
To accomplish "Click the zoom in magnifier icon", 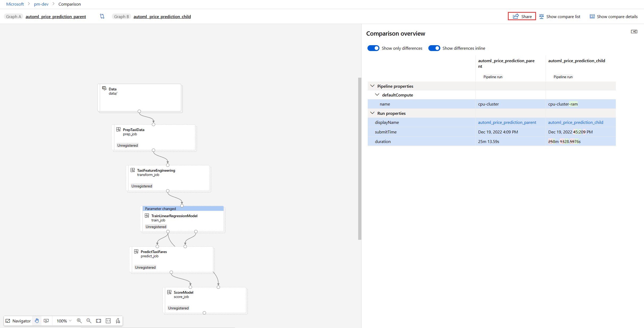I will coord(79,321).
